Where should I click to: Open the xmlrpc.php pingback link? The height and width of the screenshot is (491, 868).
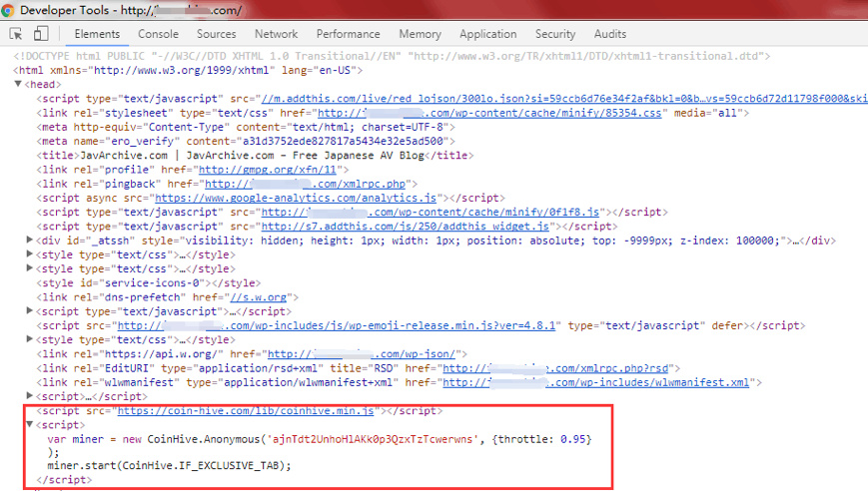click(305, 184)
